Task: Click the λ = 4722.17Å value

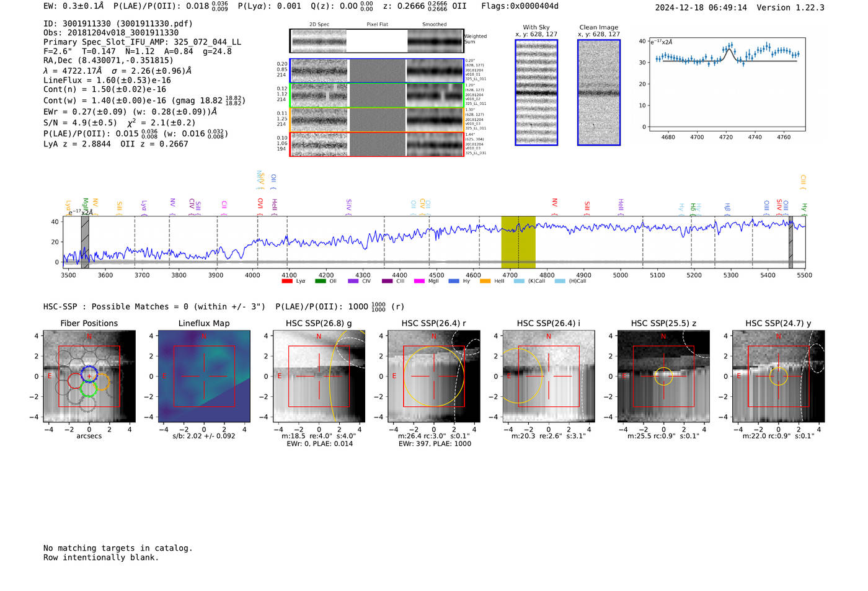Action: 73,71
